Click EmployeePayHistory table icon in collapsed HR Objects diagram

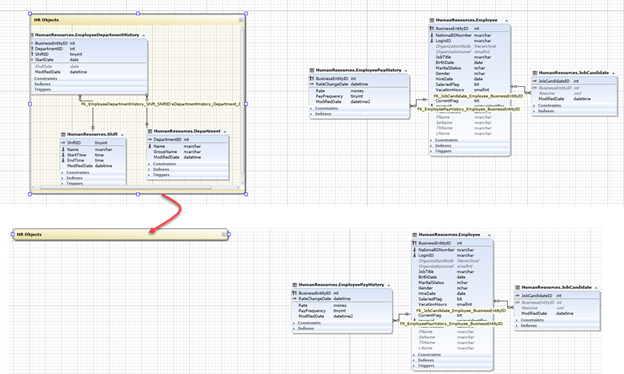pyautogui.click(x=295, y=285)
